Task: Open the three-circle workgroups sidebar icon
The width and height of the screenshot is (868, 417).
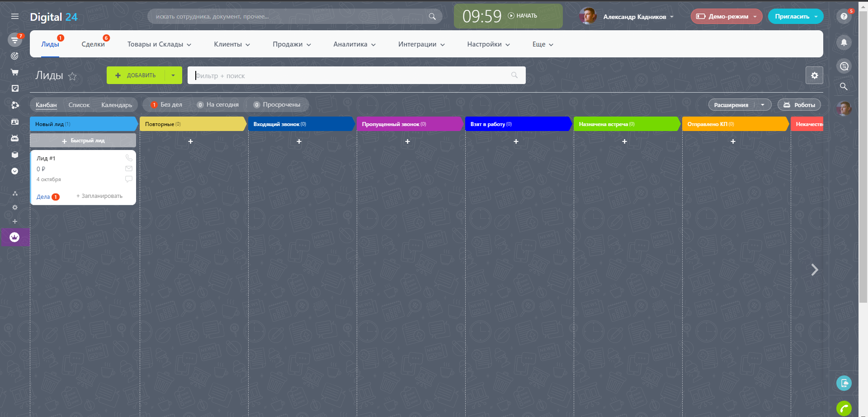Action: 15,105
